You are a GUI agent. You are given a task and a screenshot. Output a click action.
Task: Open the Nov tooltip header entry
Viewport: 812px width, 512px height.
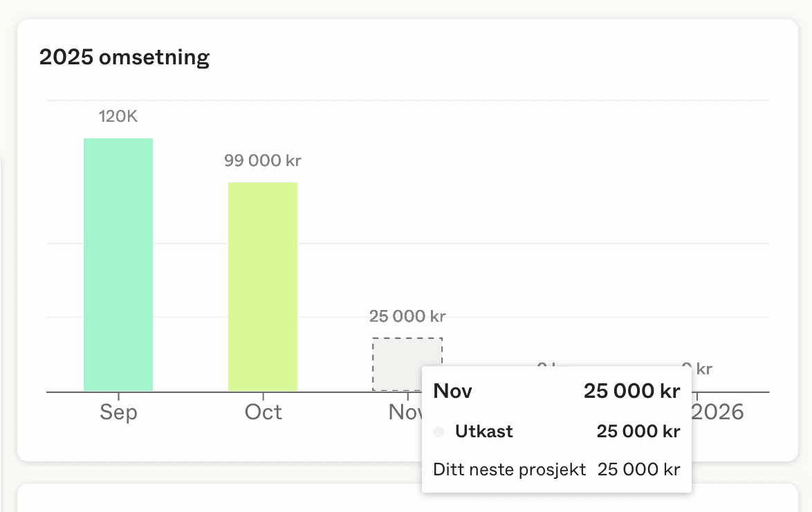[x=452, y=391]
